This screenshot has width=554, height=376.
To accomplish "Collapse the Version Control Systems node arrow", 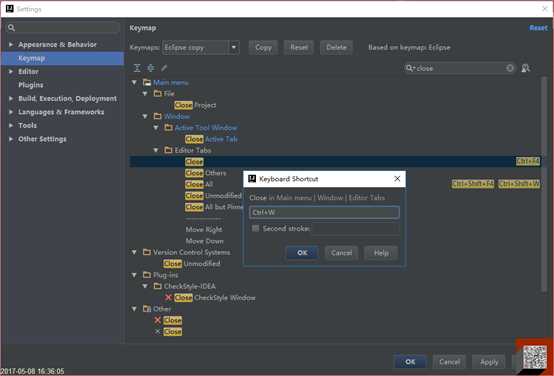I will (134, 252).
